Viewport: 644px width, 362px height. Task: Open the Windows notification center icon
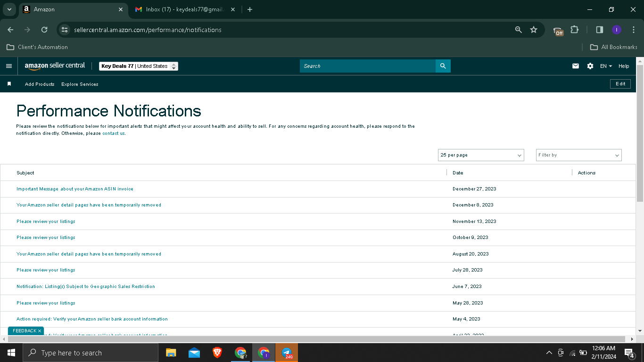tap(629, 353)
